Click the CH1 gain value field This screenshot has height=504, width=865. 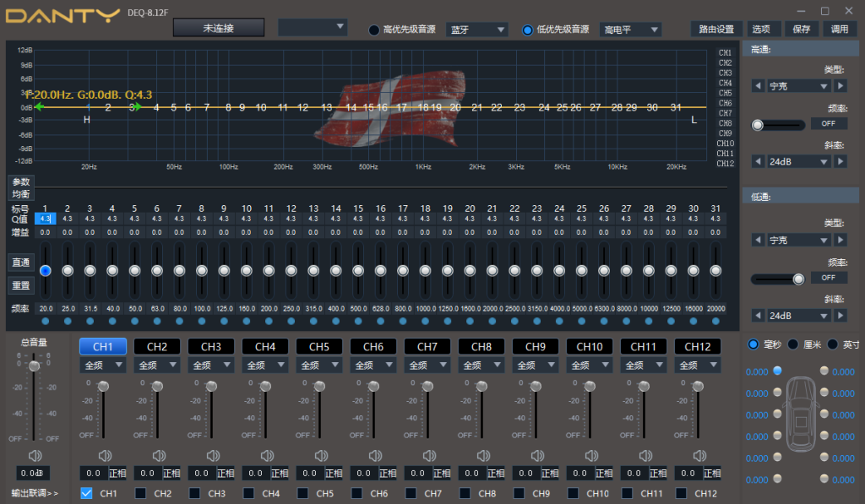click(x=94, y=473)
